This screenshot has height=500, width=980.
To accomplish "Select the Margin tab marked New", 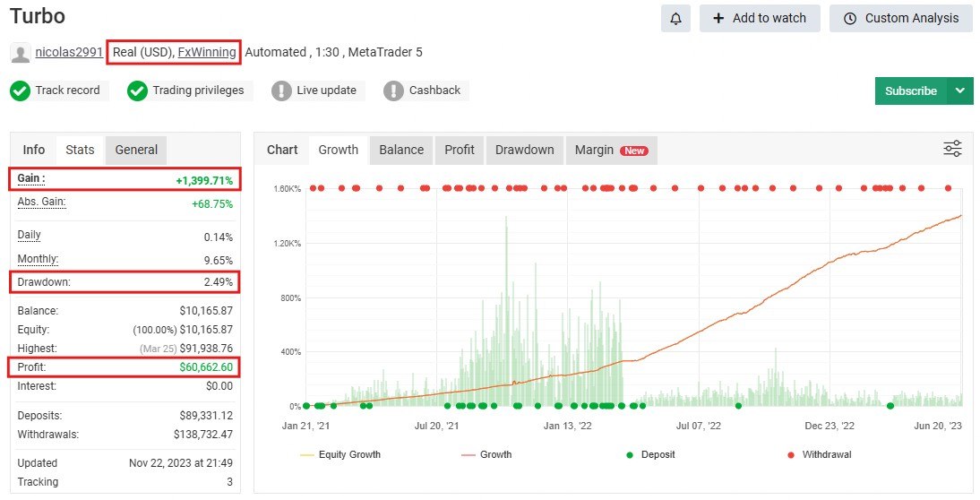I will [610, 150].
